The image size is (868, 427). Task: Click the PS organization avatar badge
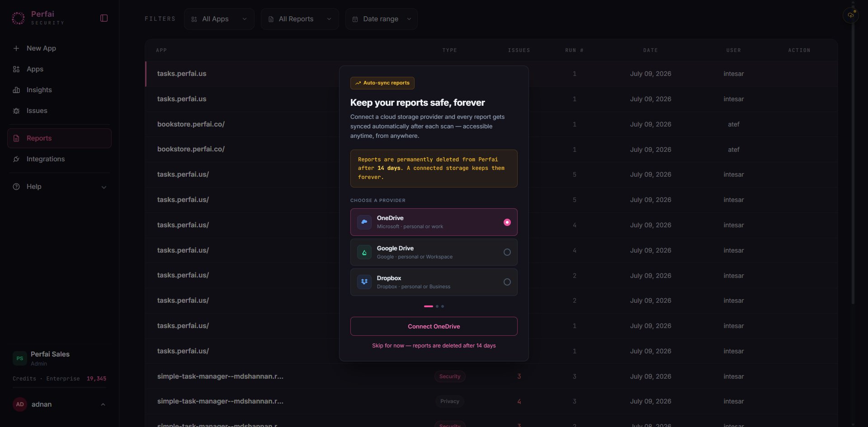tap(20, 358)
